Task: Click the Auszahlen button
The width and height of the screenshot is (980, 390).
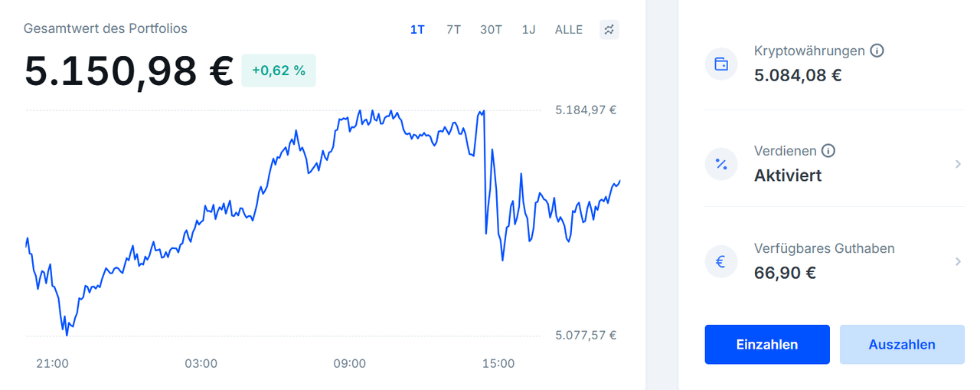Action: [902, 345]
